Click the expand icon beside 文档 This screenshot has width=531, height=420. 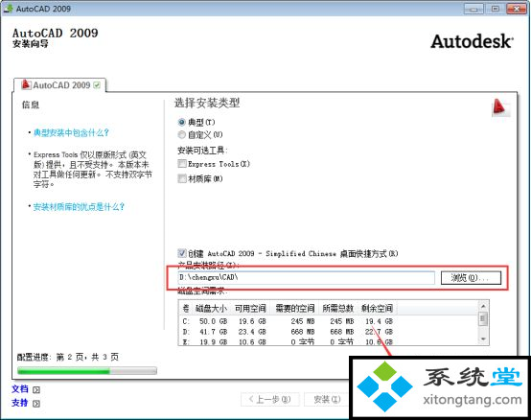(x=36, y=390)
